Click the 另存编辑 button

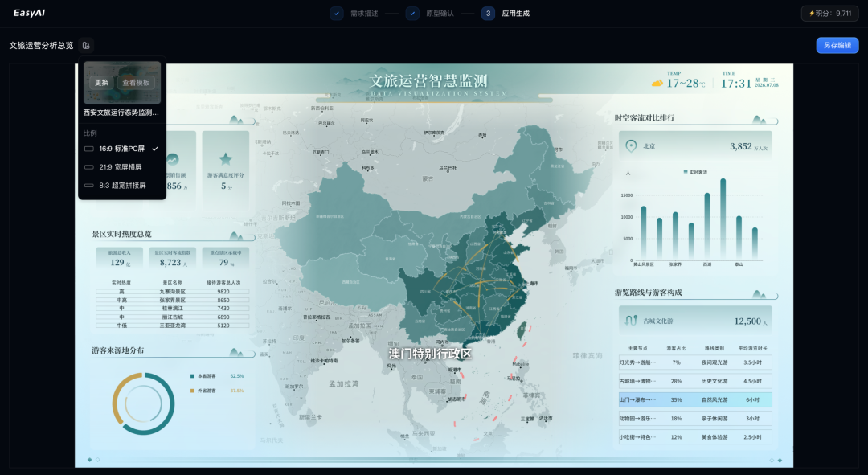837,45
